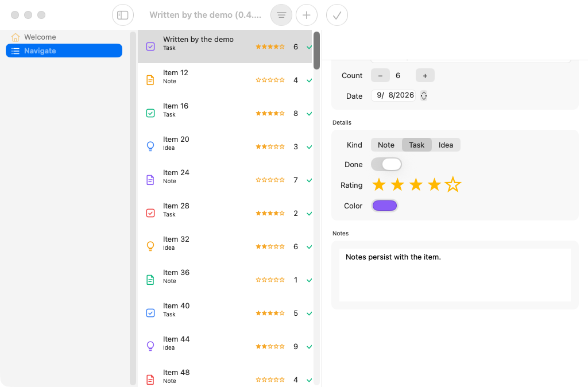Viewport: 588px width, 387px height.
Task: Click the Navigate list icon
Action: coord(16,51)
